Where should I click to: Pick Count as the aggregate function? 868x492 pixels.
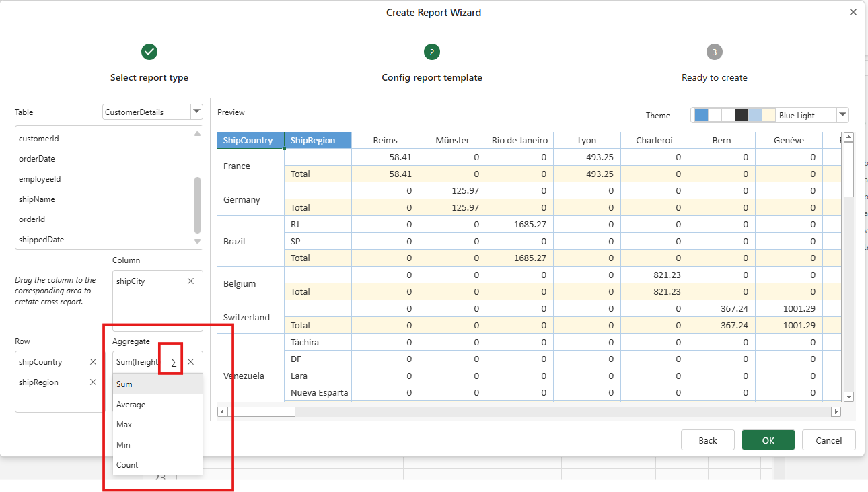coord(126,465)
